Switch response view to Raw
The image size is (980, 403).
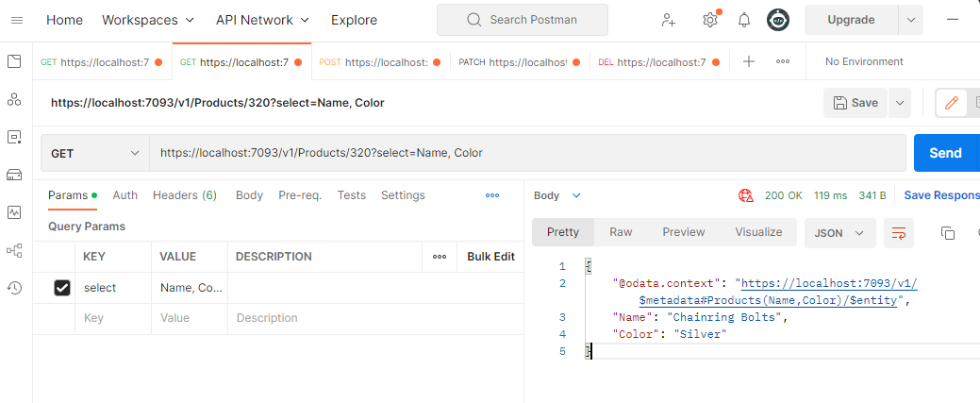click(x=621, y=232)
